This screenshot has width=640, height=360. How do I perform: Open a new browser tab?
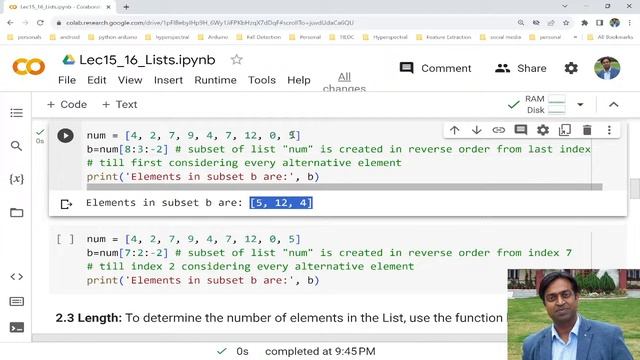(x=126, y=7)
